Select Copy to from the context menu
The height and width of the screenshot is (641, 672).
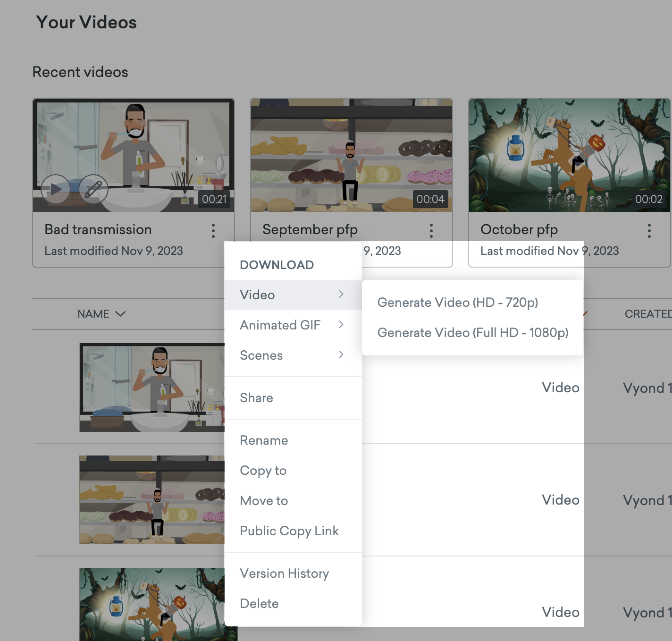(293, 471)
